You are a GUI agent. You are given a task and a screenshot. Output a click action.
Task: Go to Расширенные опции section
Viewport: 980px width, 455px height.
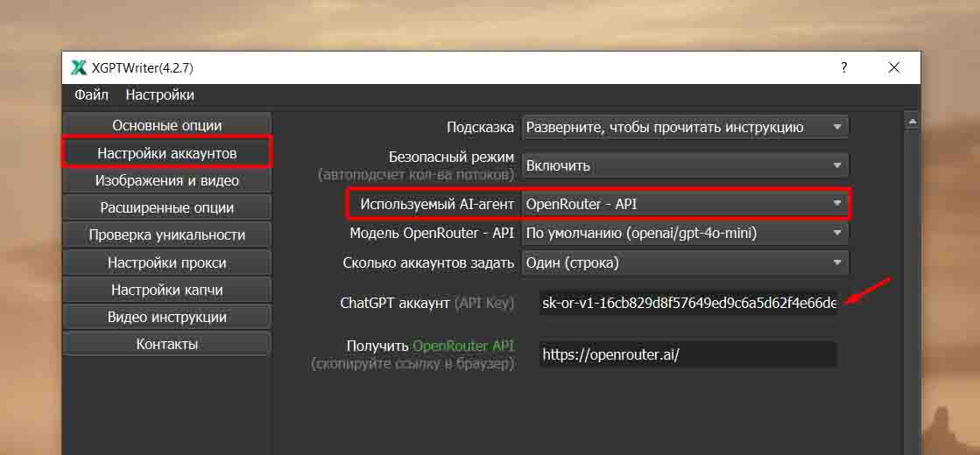click(x=167, y=207)
